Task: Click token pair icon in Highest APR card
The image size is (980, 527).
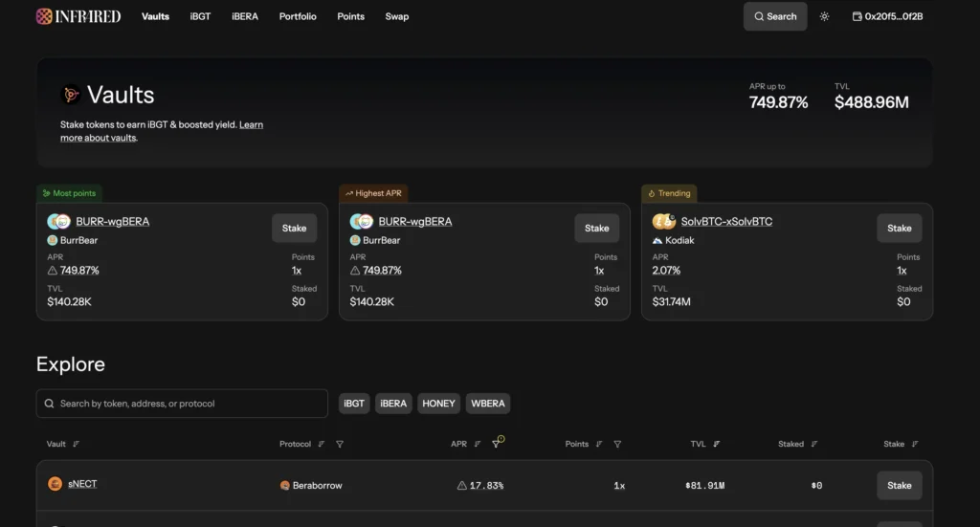Action: point(361,221)
